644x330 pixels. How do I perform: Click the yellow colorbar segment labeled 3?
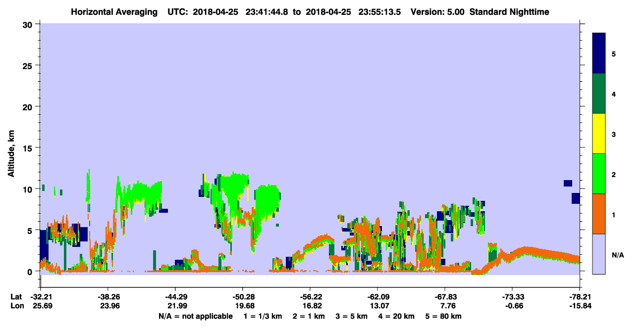coord(599,134)
